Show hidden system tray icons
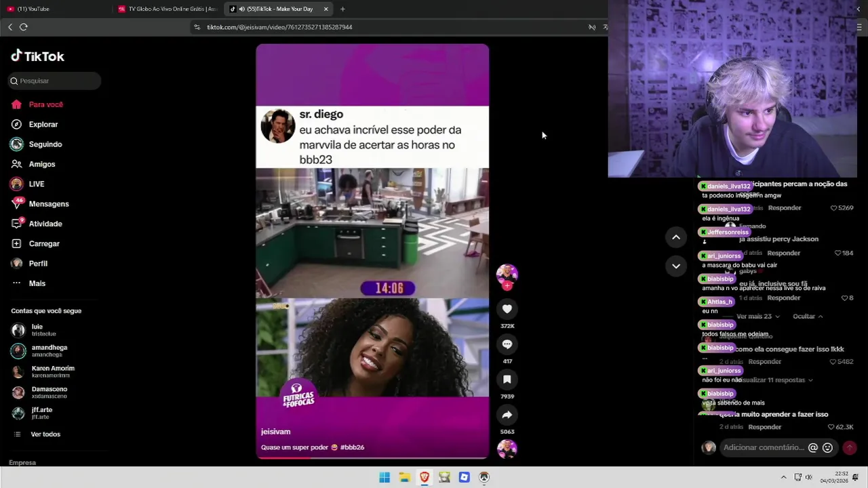 point(783,477)
